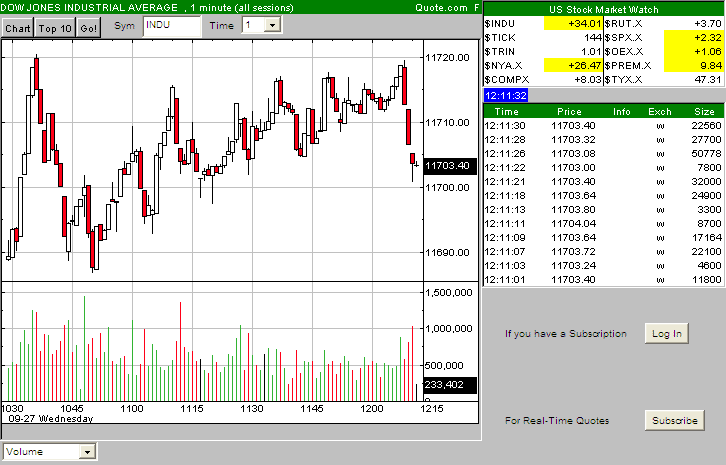Screen dimensions: 726x465
Task: Click size 17164 in the 12:11:09 row
Action: [x=707, y=237]
